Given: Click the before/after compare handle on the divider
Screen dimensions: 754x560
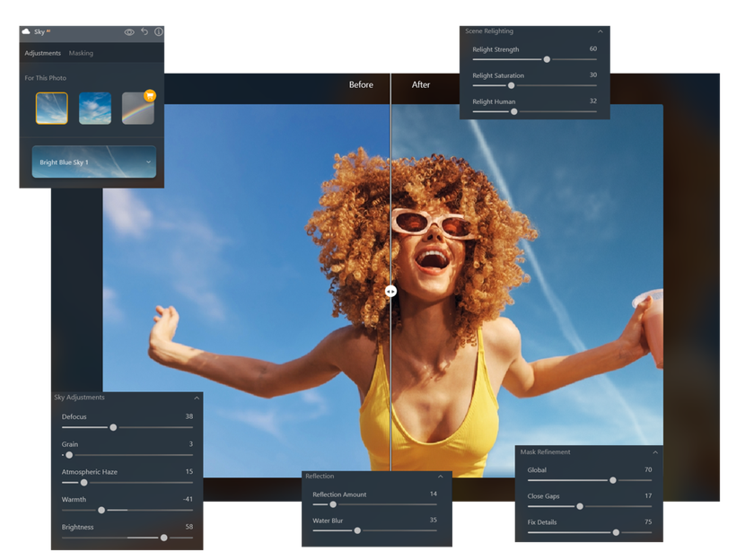Looking at the screenshot, I should click(x=390, y=289).
